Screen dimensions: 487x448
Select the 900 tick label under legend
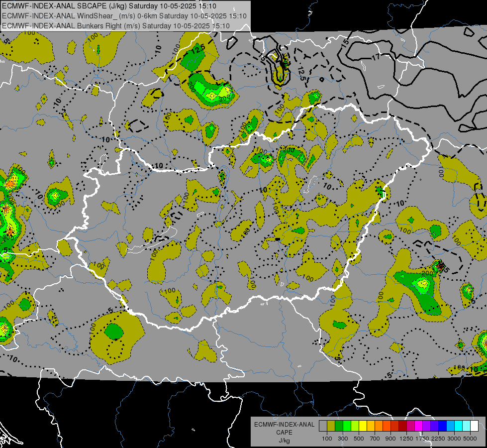[390, 439]
